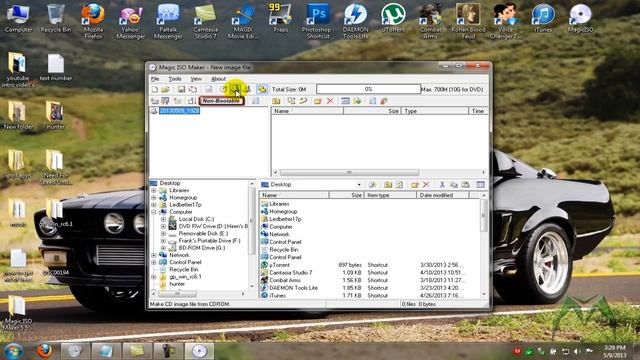Expand the Ledbetter17p tree node
640x360 pixels.
tap(154, 205)
